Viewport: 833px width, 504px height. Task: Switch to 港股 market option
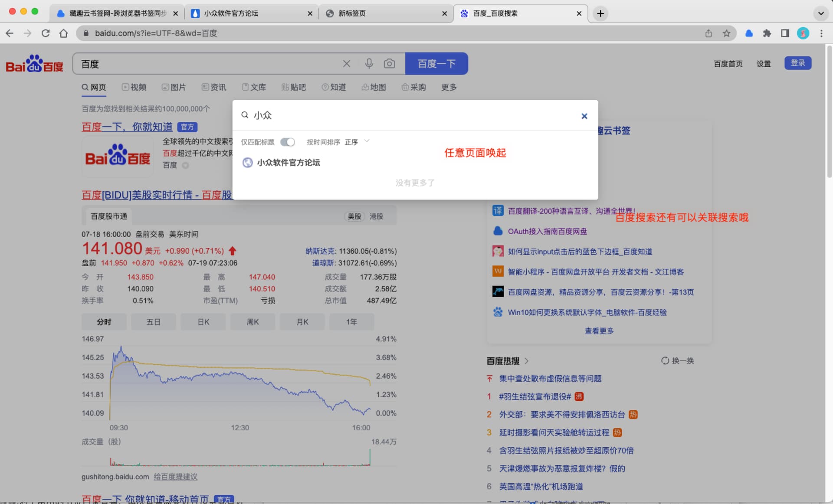[376, 216]
